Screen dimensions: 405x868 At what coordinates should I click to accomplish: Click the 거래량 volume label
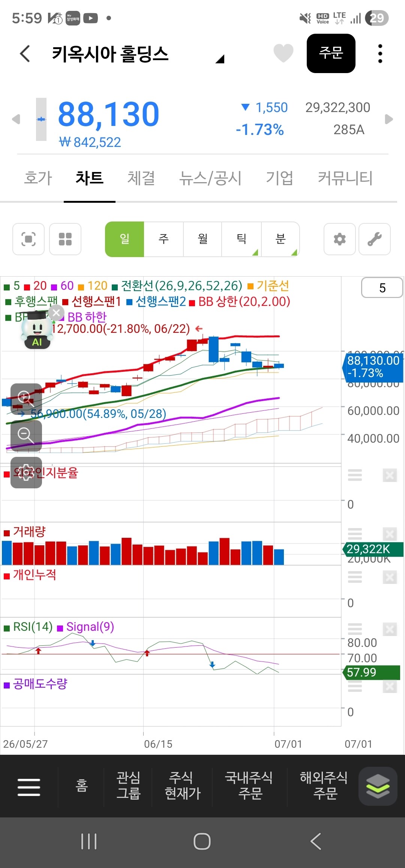25,531
